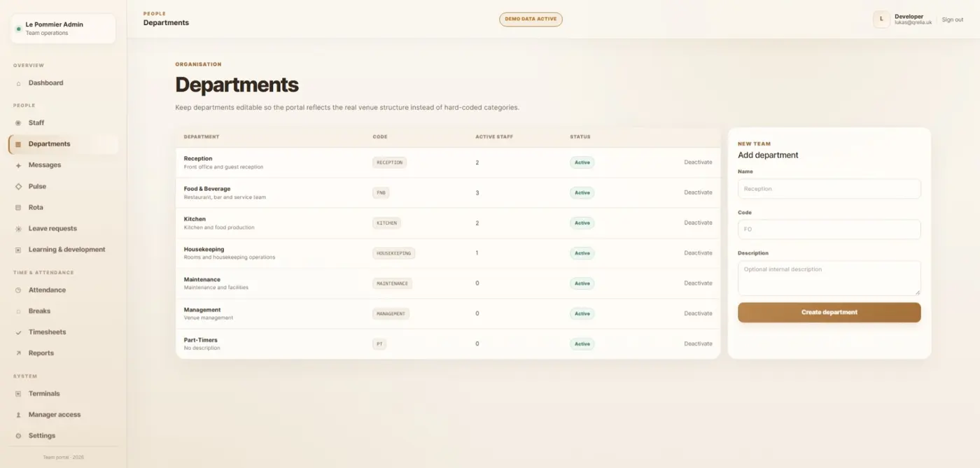Screen dimensions: 980x468
Task: Click the FNB code tag
Action: point(381,192)
